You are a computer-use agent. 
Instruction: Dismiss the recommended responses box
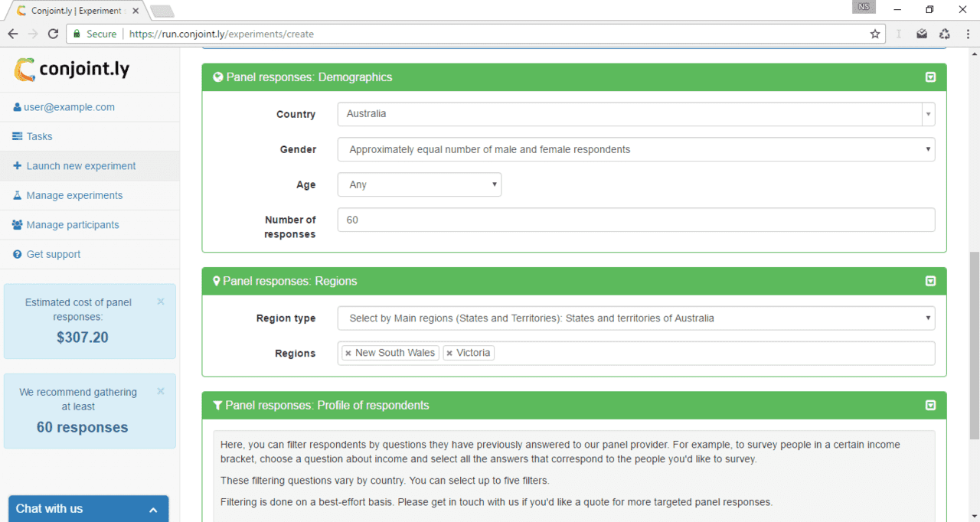(x=161, y=391)
